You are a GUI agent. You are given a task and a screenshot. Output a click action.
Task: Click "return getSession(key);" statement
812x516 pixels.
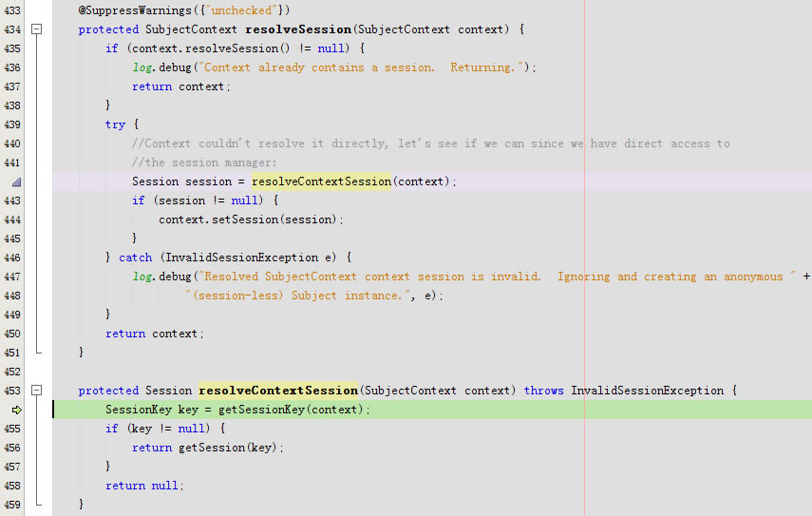[x=208, y=449]
